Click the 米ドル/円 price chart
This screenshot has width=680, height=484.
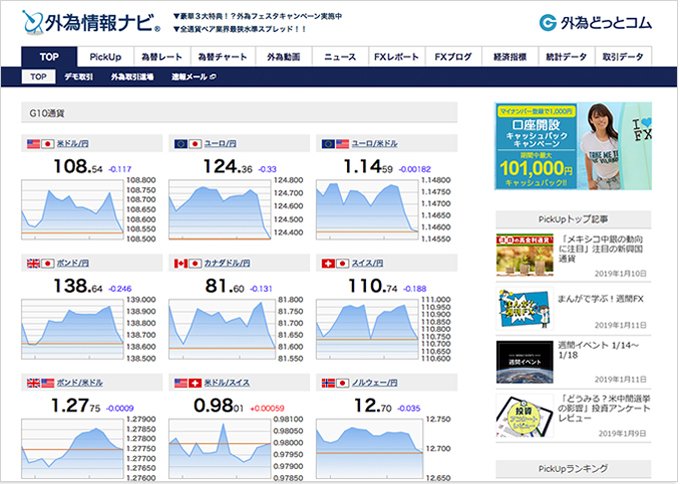click(x=75, y=208)
